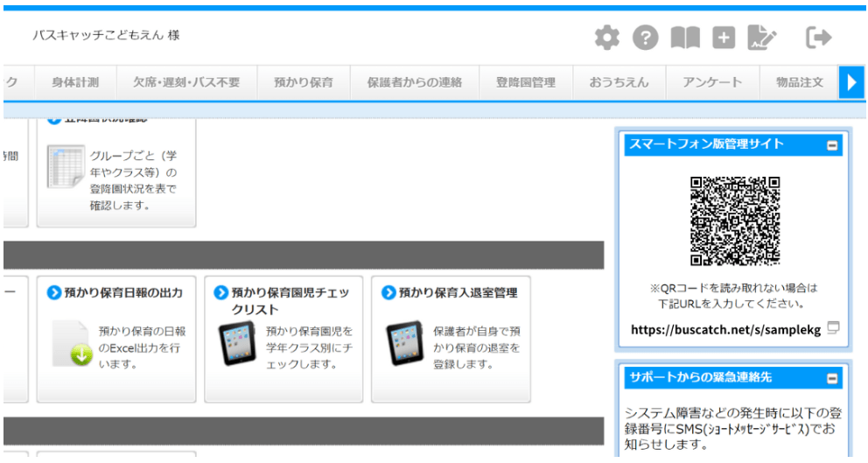Open the 身体計測 tab

(75, 83)
